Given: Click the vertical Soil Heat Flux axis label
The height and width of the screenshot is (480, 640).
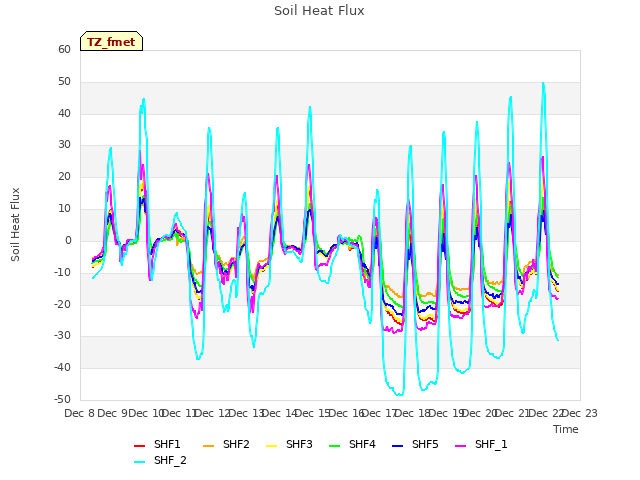Looking at the screenshot, I should [15, 225].
